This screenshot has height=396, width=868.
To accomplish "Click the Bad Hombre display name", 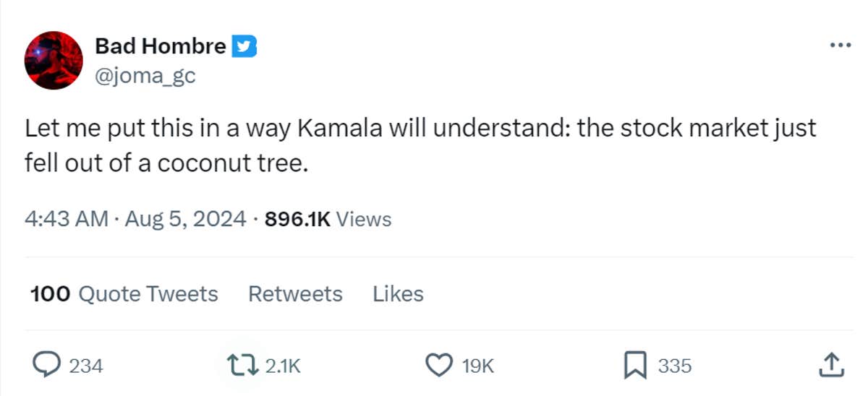I will [x=160, y=47].
